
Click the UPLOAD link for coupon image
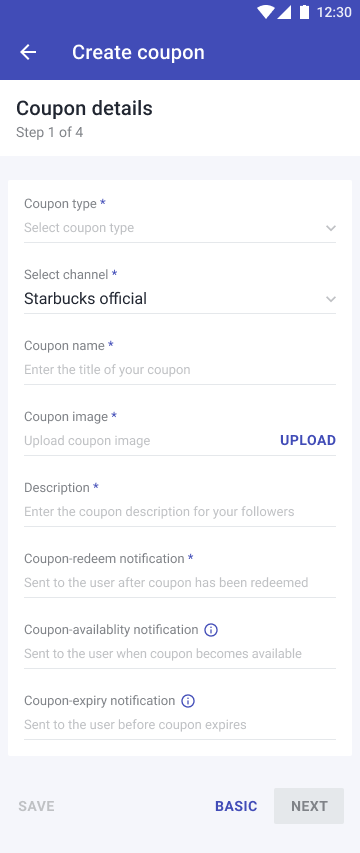pos(308,440)
